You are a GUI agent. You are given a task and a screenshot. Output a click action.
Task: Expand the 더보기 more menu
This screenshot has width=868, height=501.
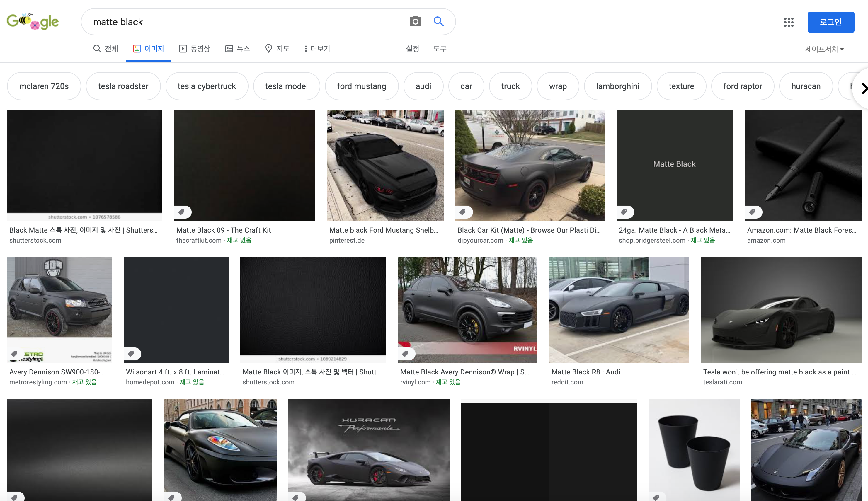[317, 49]
